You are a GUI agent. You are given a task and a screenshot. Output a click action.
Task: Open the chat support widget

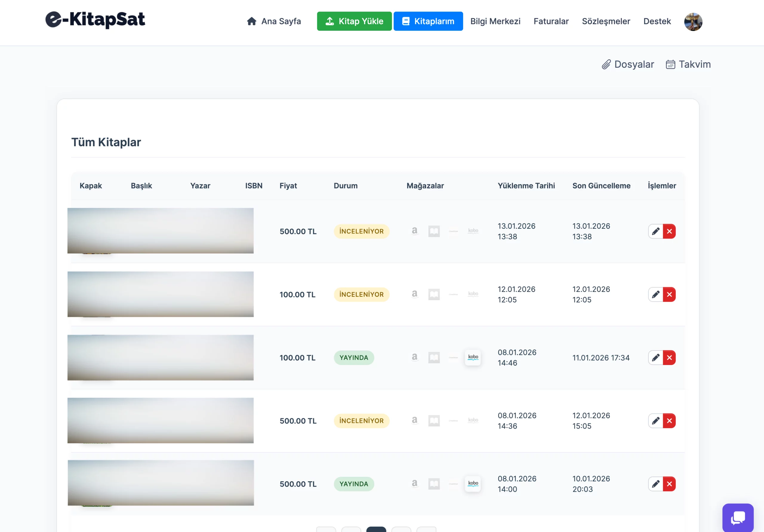tap(737, 517)
